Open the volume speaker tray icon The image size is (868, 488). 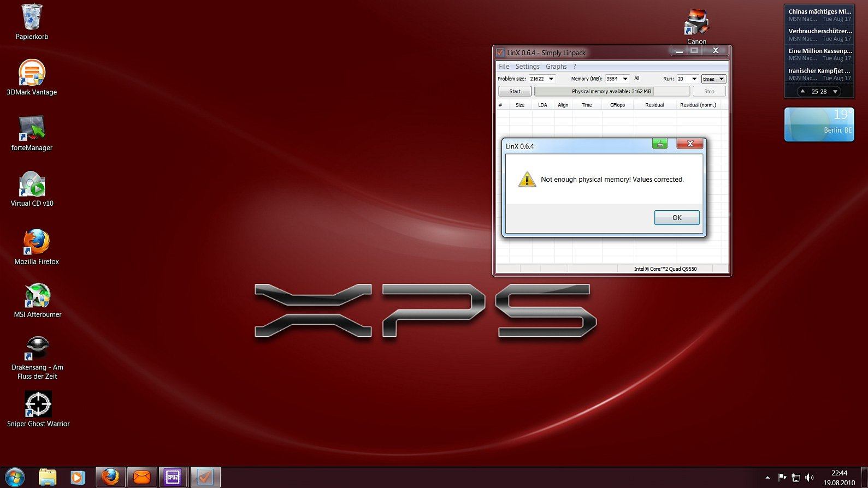810,478
